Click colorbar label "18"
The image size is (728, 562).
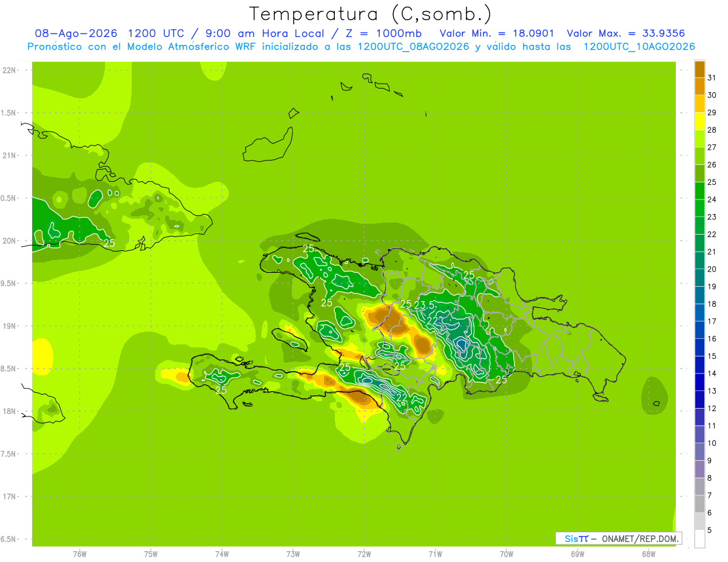point(712,304)
